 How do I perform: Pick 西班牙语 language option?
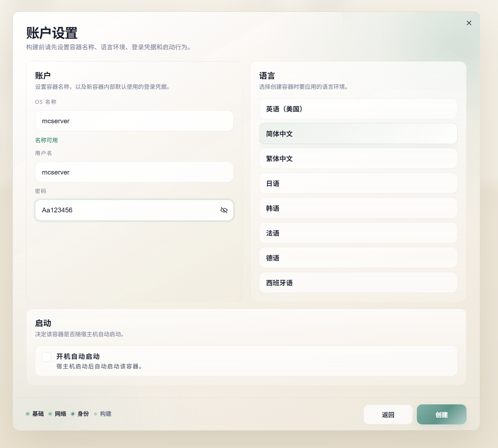tap(358, 283)
